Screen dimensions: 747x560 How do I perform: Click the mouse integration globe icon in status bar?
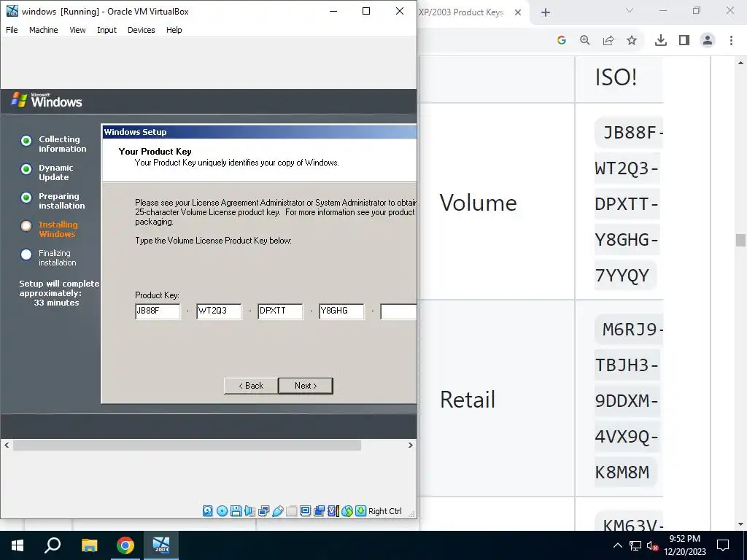pos(347,511)
